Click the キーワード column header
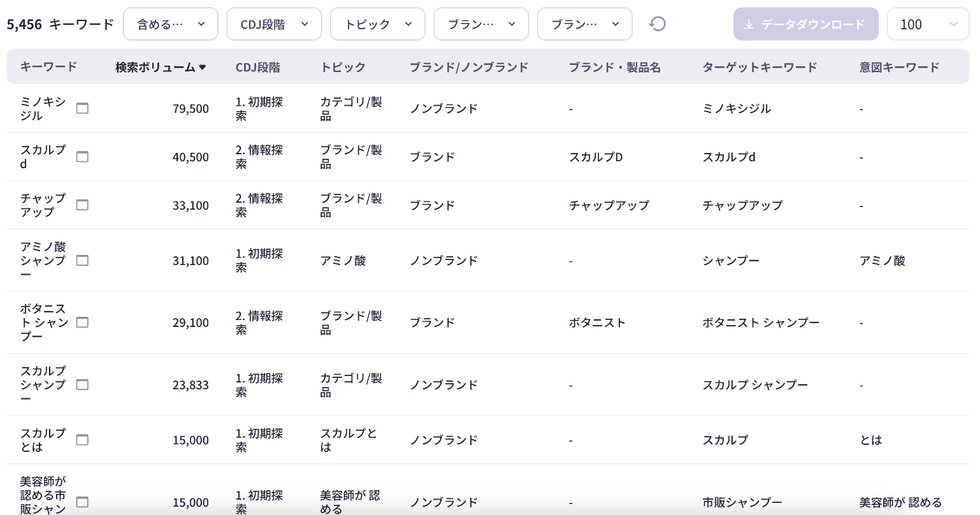 pyautogui.click(x=48, y=66)
